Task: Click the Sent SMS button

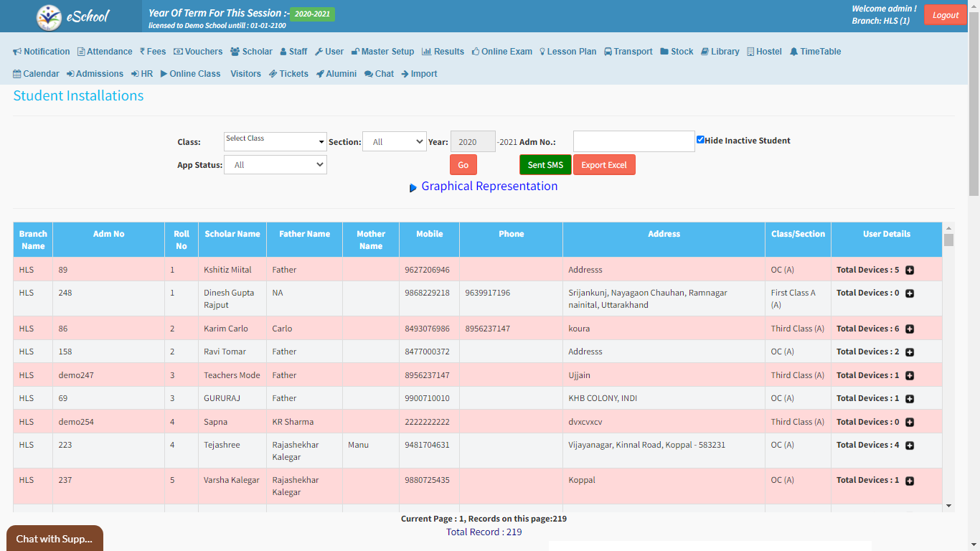Action: pyautogui.click(x=545, y=165)
